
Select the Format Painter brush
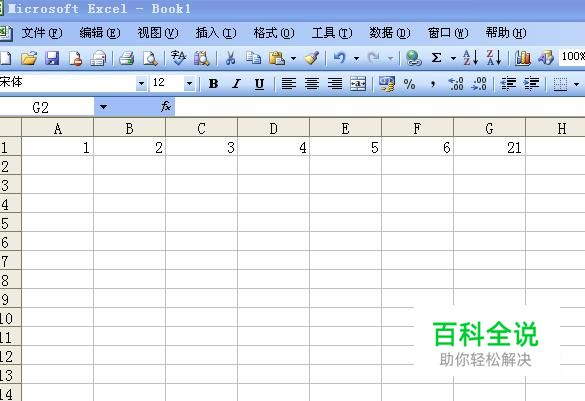coord(312,58)
